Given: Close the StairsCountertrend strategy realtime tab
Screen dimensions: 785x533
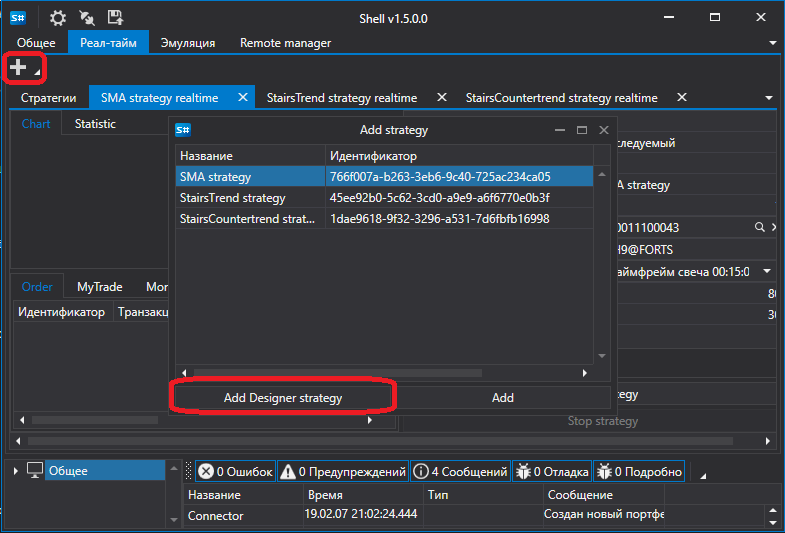Looking at the screenshot, I should click(682, 97).
